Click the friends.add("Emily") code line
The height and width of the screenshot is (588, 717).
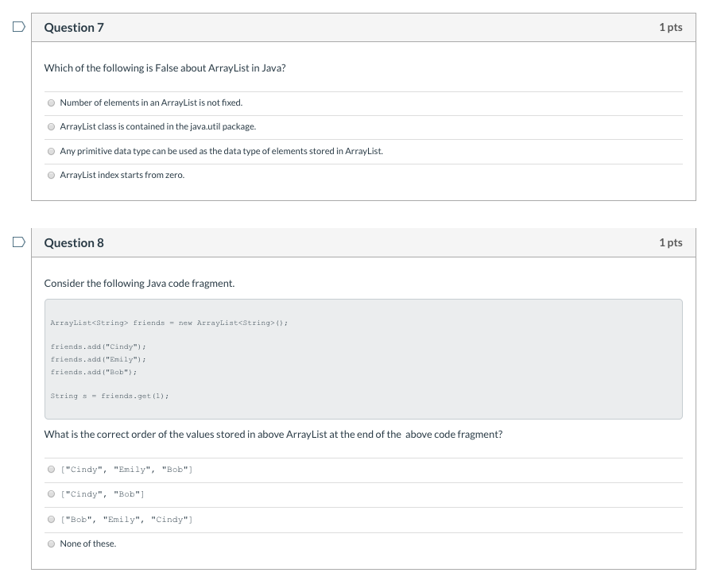tap(99, 359)
